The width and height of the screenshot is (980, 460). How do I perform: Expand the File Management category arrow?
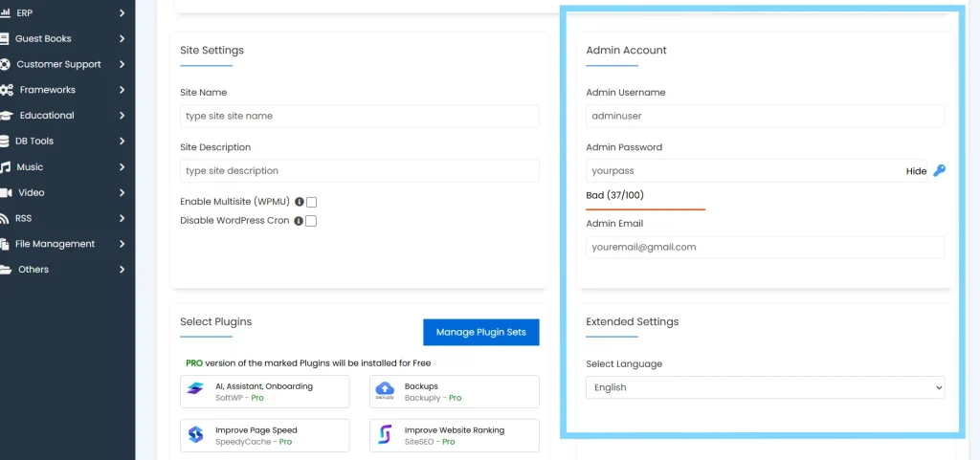pyautogui.click(x=122, y=244)
